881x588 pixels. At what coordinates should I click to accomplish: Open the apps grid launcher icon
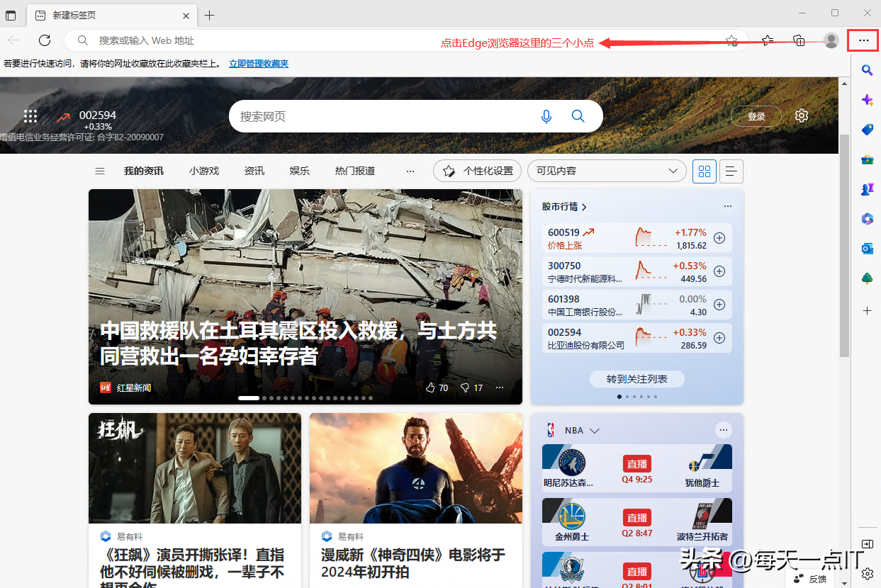30,116
